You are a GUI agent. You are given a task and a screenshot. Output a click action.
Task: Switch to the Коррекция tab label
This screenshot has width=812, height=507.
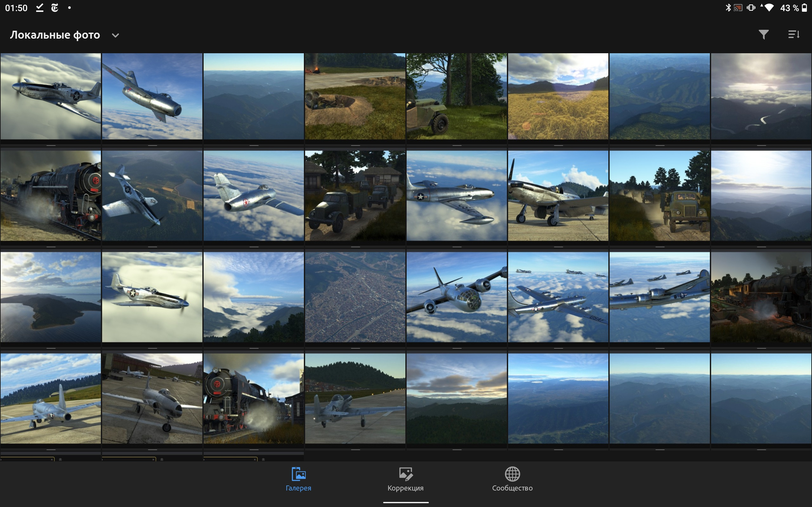pos(405,488)
